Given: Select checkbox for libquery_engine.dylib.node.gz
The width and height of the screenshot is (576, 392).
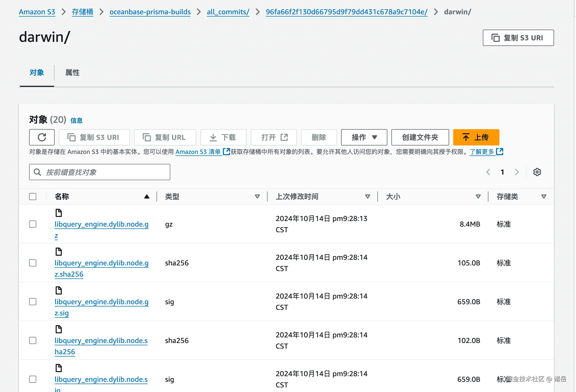Looking at the screenshot, I should click(x=33, y=224).
